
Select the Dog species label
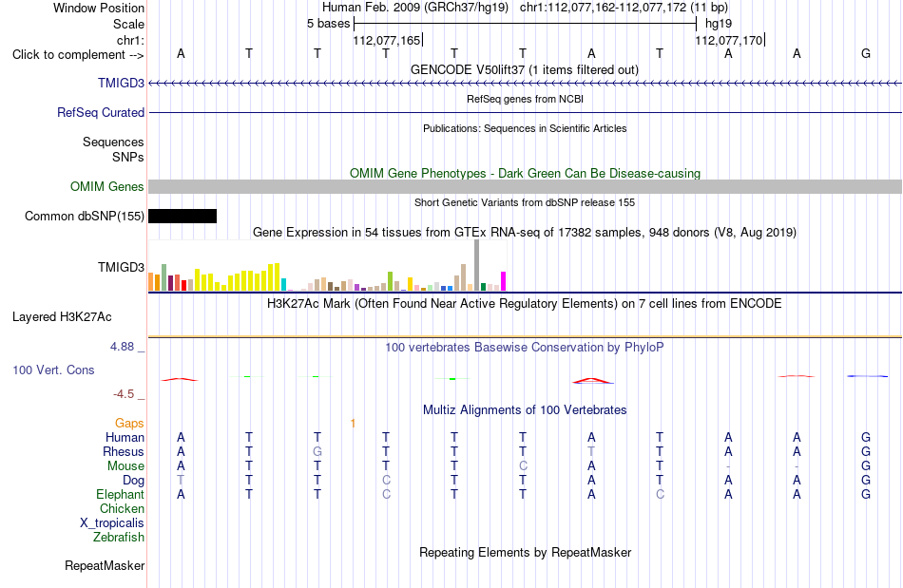tap(133, 481)
